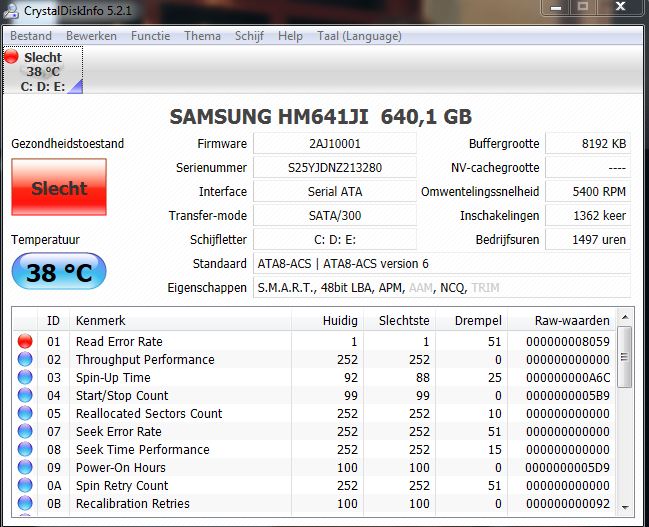Select the Read Error Rate row text

(119, 341)
